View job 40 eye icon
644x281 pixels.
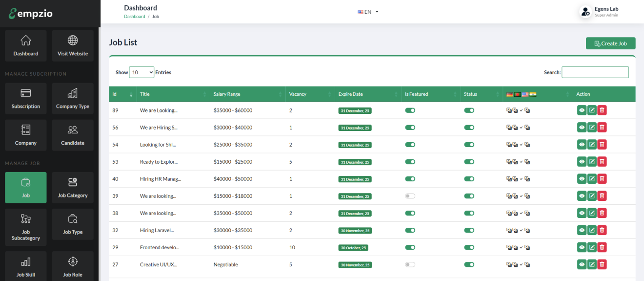(582, 179)
